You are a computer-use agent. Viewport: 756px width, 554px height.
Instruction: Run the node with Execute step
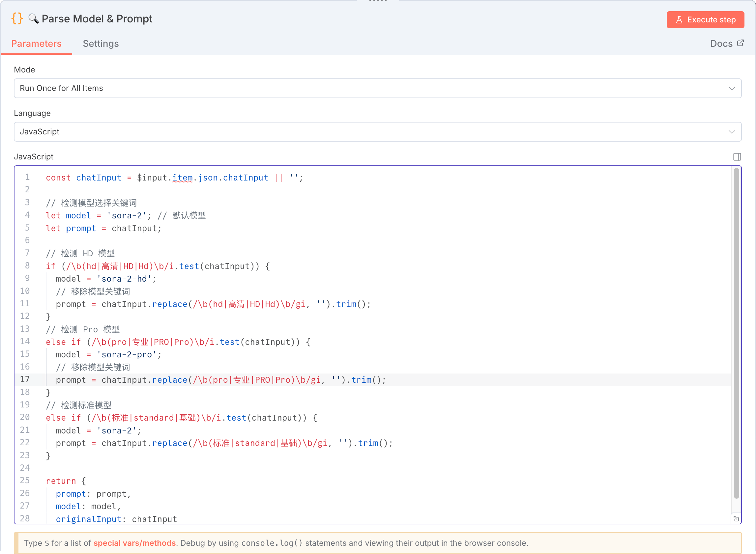(x=705, y=20)
